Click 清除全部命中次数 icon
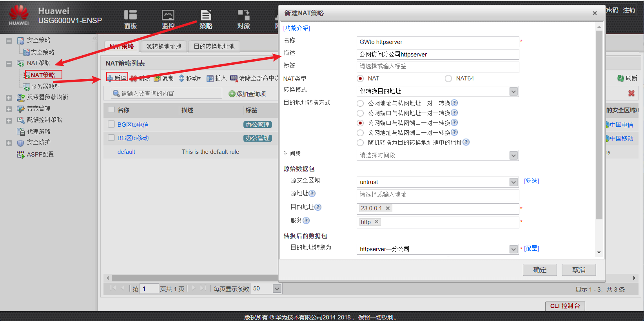 234,78
